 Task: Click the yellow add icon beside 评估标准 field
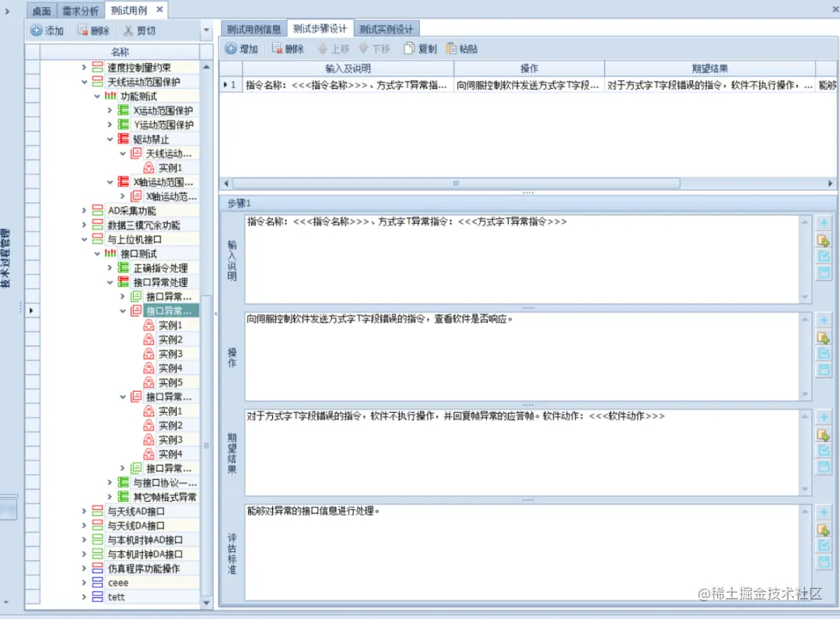pyautogui.click(x=824, y=530)
